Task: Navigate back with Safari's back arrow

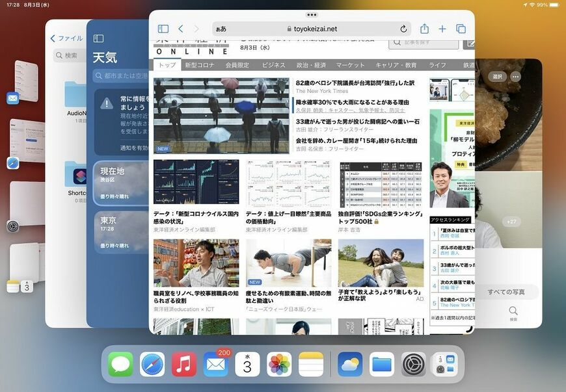Action: point(181,29)
